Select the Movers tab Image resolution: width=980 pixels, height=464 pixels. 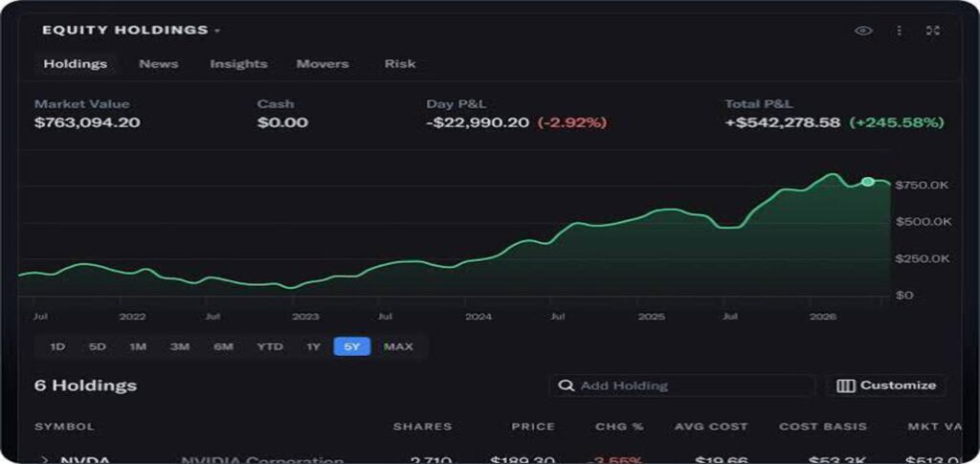pos(323,64)
